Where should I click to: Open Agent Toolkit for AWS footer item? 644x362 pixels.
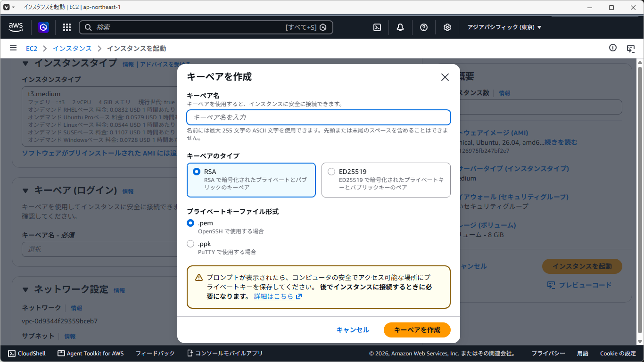click(x=91, y=353)
